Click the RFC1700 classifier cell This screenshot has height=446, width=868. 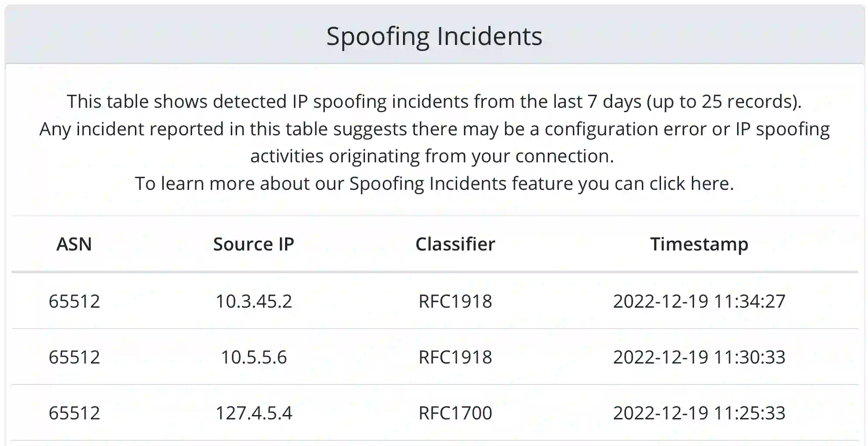[455, 413]
